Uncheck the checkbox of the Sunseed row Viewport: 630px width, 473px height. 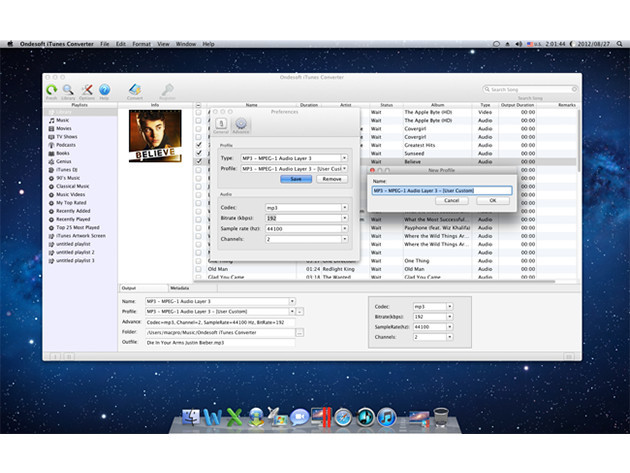point(199,153)
